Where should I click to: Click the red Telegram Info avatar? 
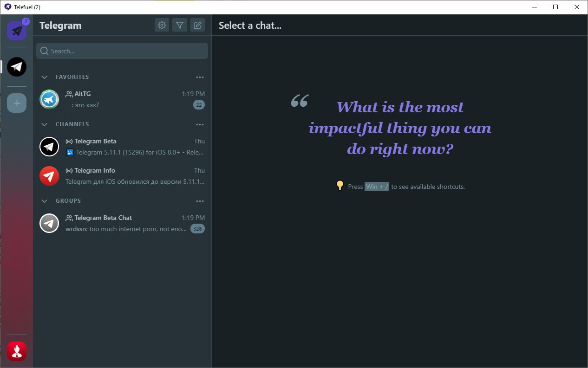pos(49,176)
